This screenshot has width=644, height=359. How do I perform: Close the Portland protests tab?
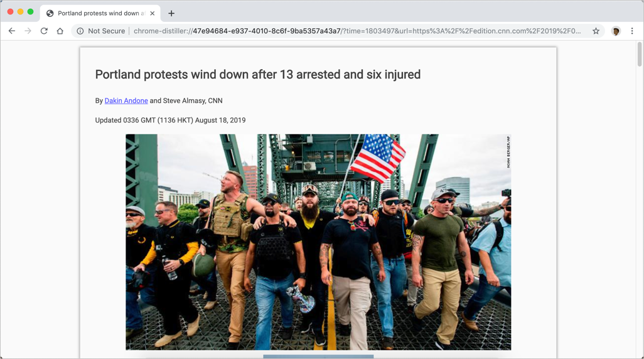[153, 13]
